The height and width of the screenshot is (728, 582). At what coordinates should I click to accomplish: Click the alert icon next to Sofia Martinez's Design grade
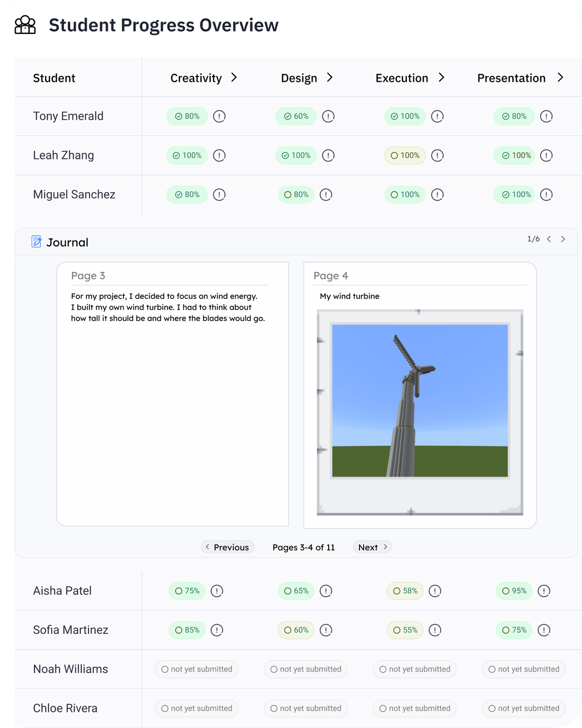pos(325,630)
